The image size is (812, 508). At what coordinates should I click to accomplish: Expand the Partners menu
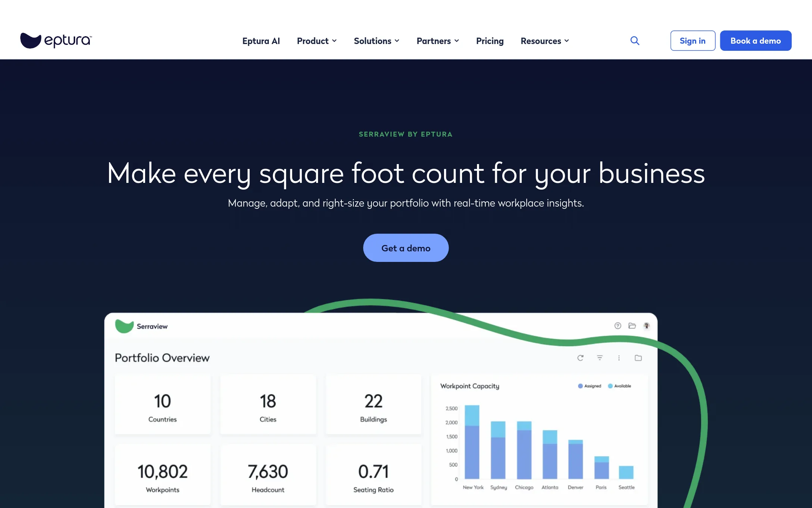438,41
